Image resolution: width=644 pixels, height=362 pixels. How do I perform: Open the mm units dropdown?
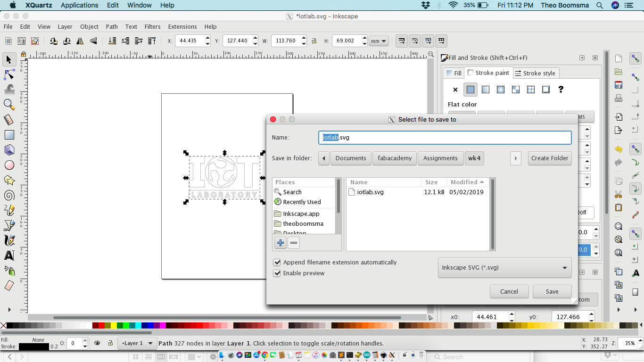coord(379,41)
